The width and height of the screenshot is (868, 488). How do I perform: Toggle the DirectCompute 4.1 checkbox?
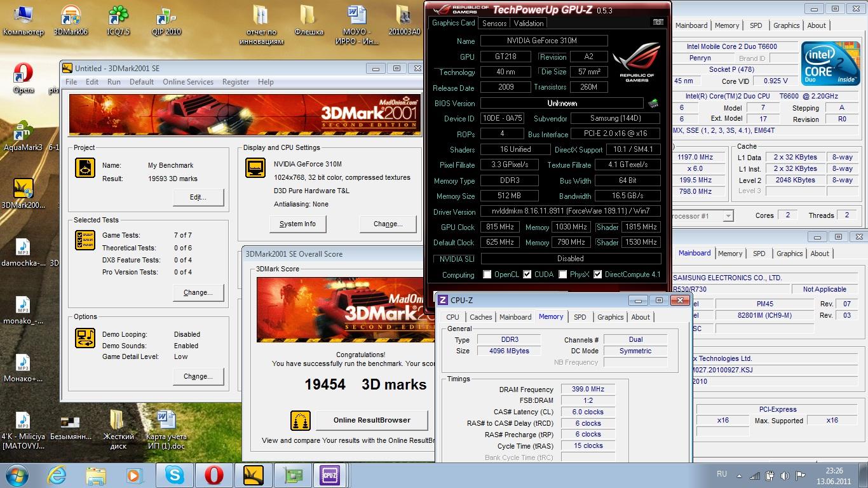[x=597, y=274]
